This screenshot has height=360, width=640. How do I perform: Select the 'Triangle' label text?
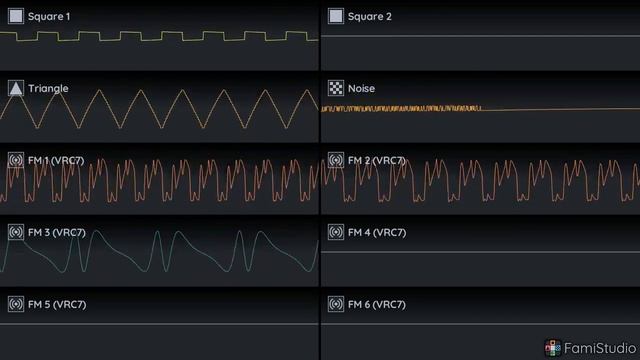[x=48, y=89]
